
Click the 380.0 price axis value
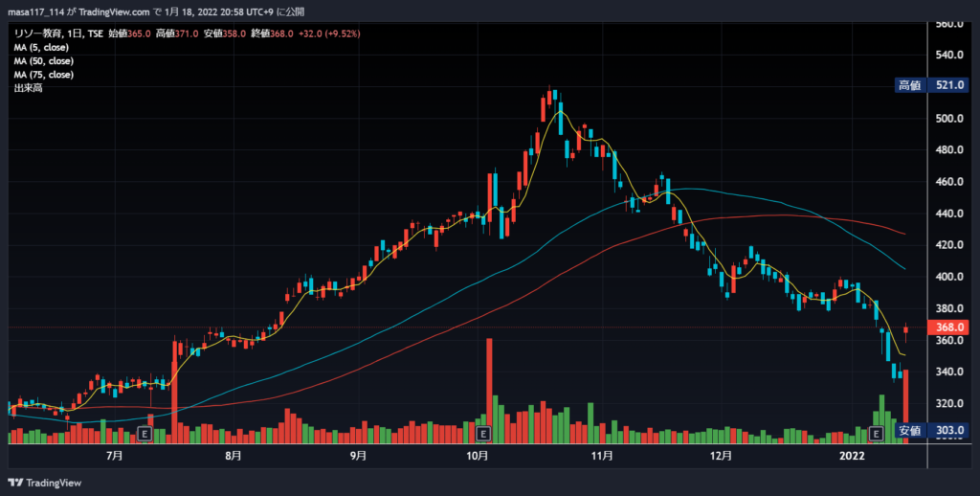tap(950, 309)
